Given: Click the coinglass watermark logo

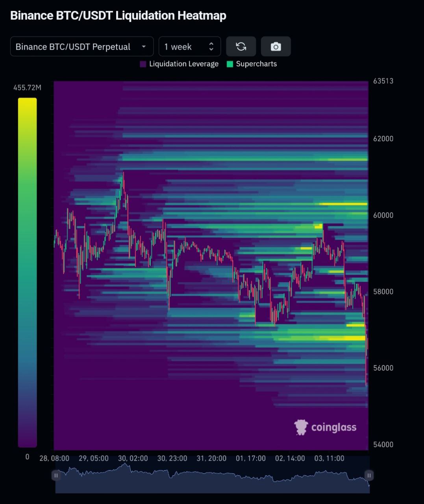Looking at the screenshot, I should [325, 427].
